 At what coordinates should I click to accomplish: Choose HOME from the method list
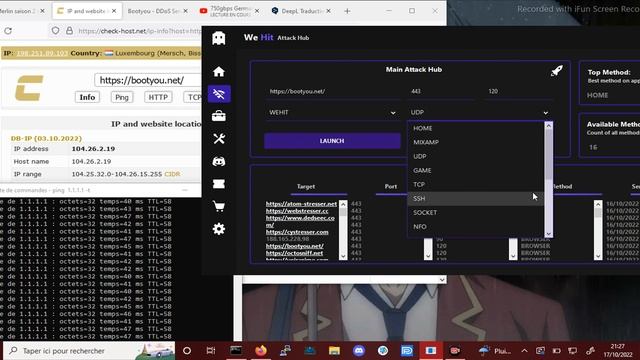click(476, 128)
